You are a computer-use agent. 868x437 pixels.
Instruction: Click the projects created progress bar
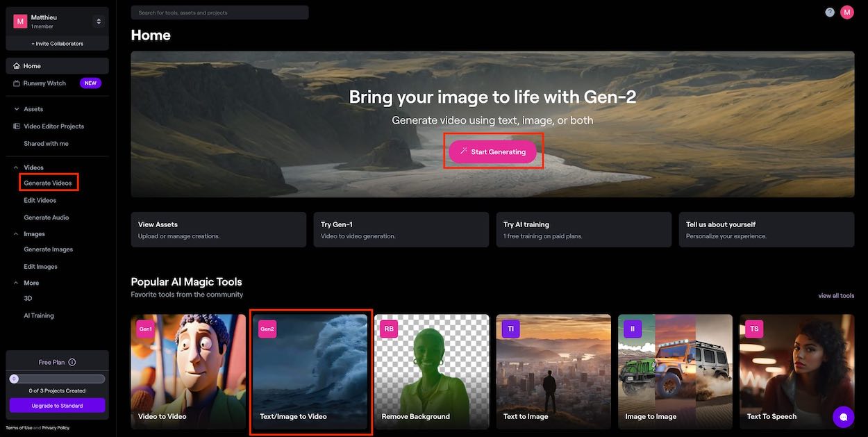[x=57, y=379]
